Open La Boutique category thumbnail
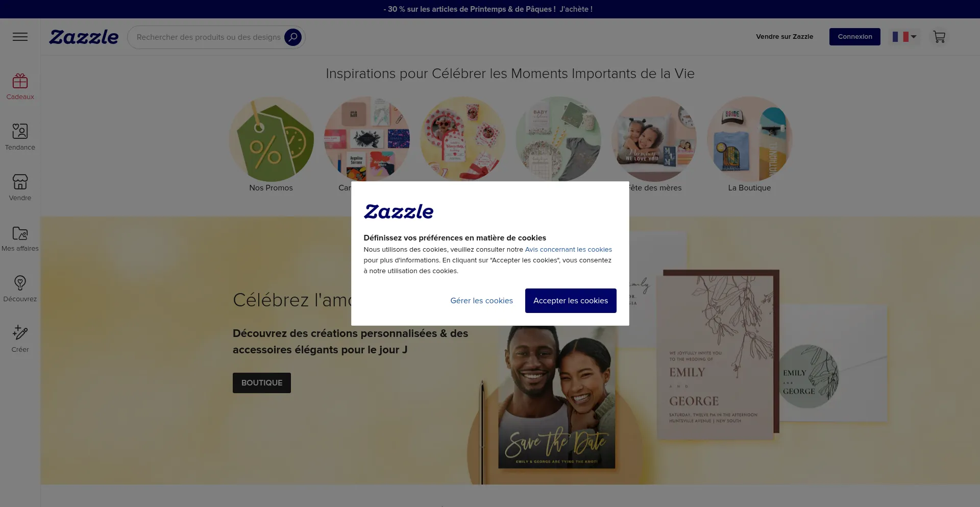 (x=749, y=139)
